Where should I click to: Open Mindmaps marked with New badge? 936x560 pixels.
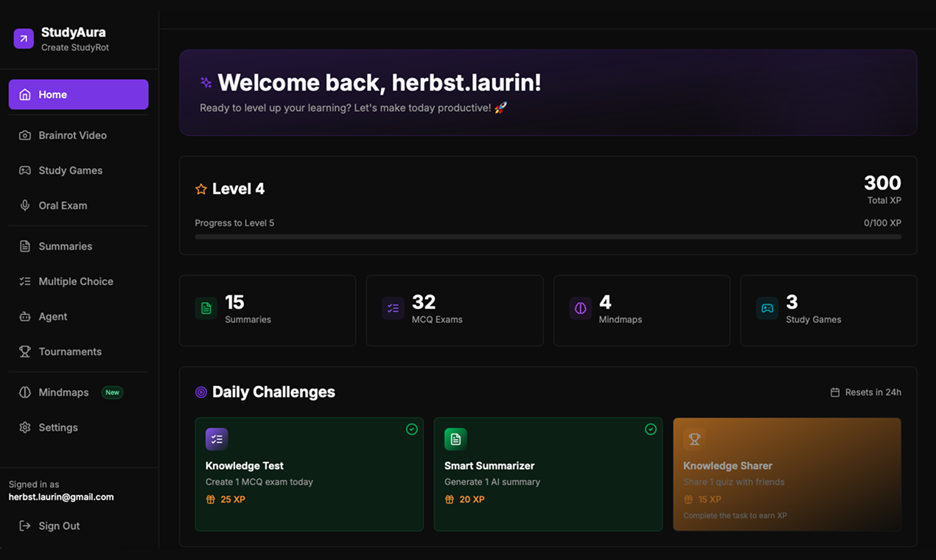pos(64,393)
